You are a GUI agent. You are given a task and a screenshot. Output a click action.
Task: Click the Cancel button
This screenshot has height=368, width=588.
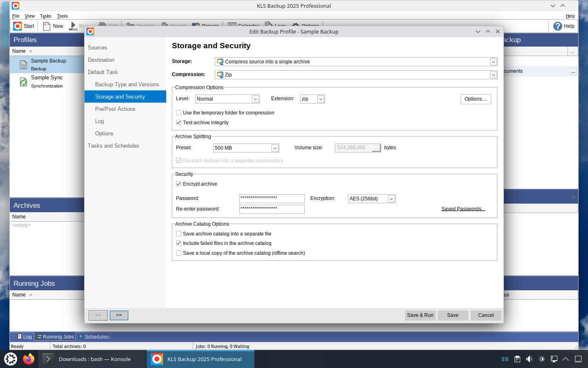486,315
